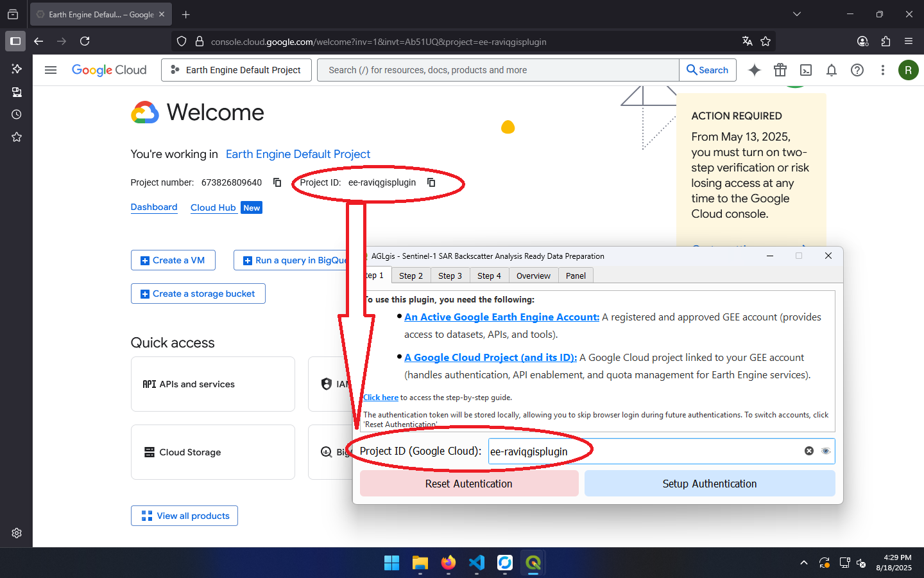This screenshot has width=924, height=578.
Task: Open the APIs and services quick access card
Action: coord(213,384)
